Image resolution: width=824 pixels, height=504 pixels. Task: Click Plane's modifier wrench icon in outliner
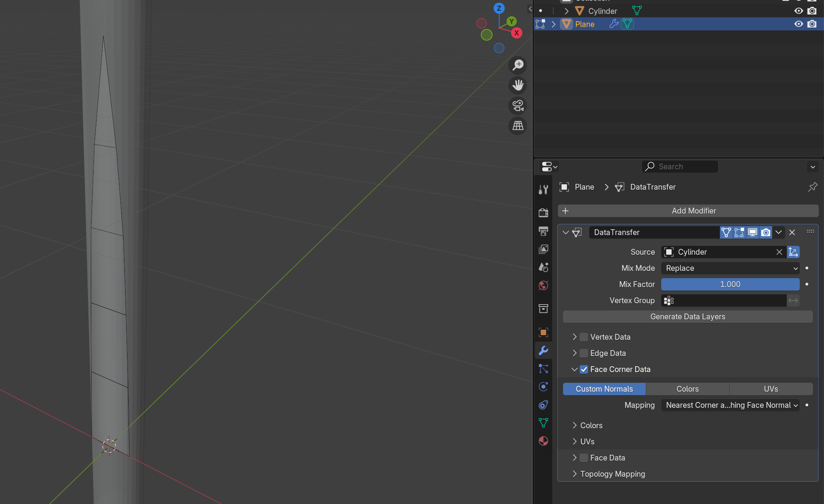pos(614,24)
